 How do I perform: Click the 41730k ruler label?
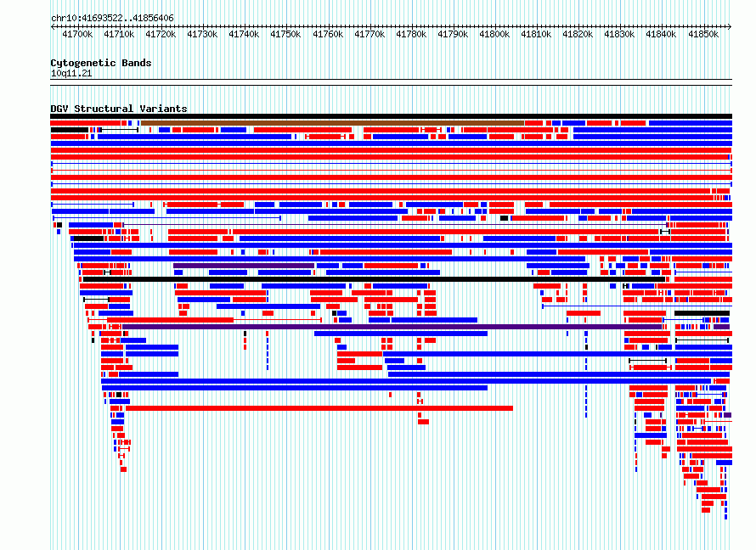coord(202,34)
